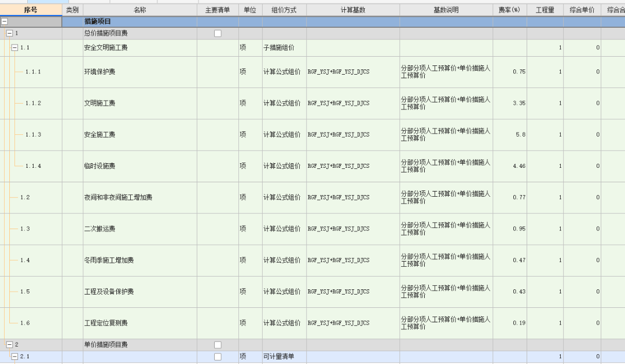Select the 计算基数 column header
Image resolution: width=625 pixels, height=364 pixels.
(x=353, y=10)
